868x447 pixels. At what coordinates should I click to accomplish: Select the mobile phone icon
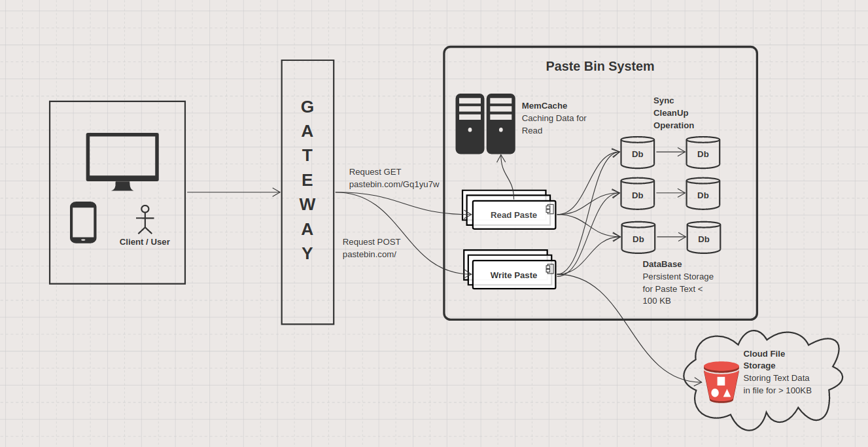pos(83,223)
